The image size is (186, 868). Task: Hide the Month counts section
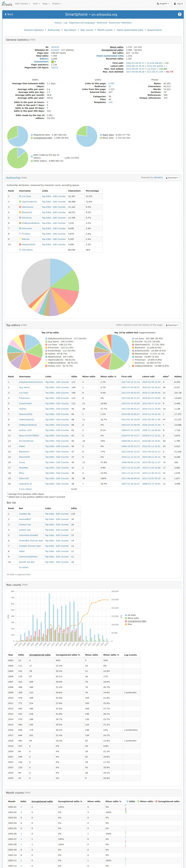point(27,792)
